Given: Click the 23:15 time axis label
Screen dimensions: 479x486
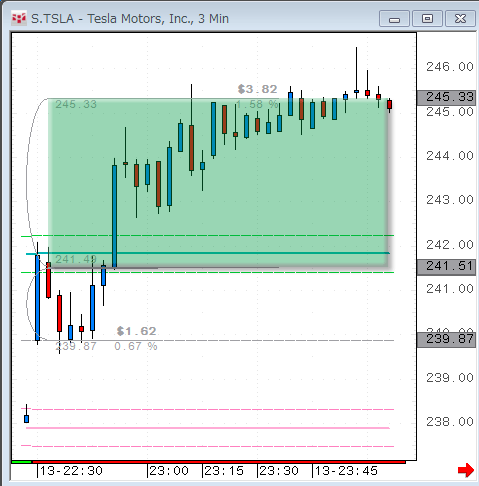Looking at the screenshot, I should (224, 471).
